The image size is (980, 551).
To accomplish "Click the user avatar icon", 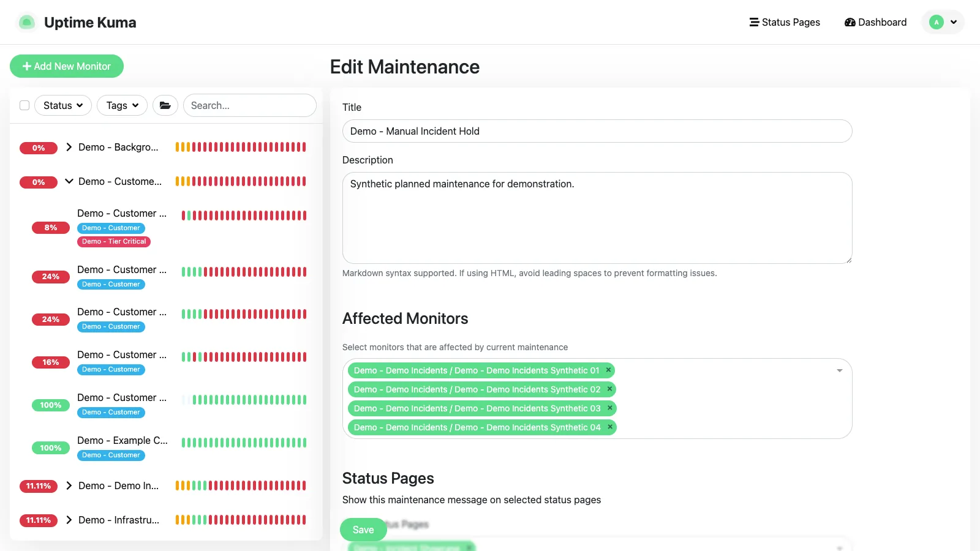I will (937, 22).
